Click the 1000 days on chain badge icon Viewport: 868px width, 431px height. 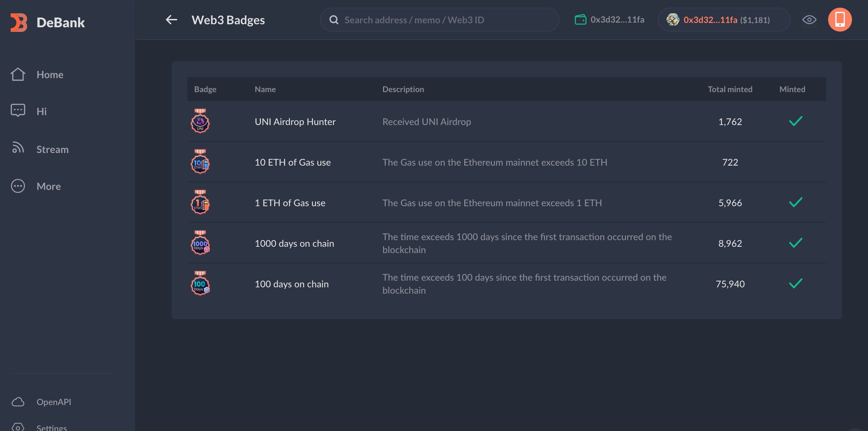pos(200,243)
